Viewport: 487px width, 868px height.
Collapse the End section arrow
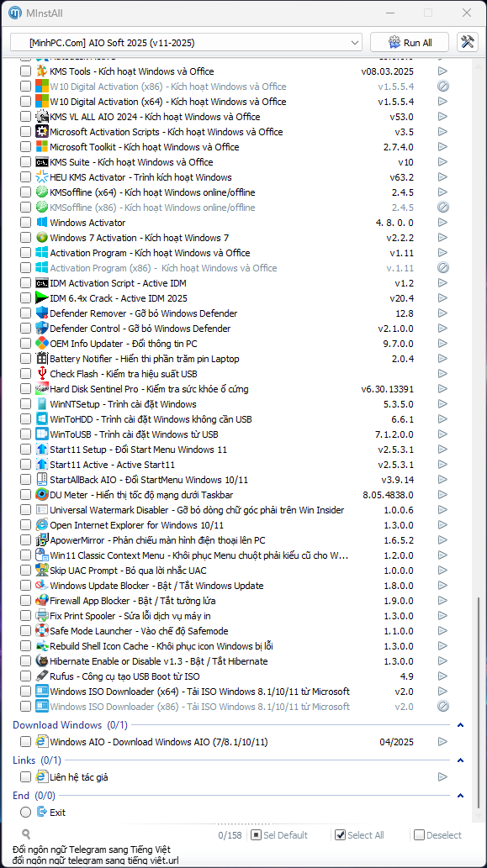coord(460,796)
